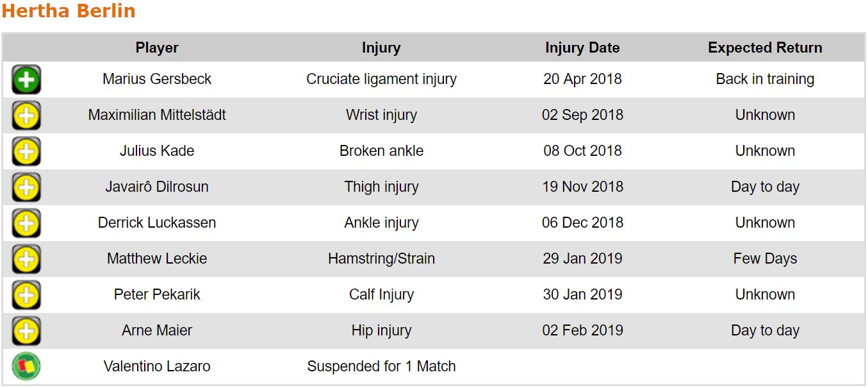Select the Injury column header
868x388 pixels.
coord(381,47)
